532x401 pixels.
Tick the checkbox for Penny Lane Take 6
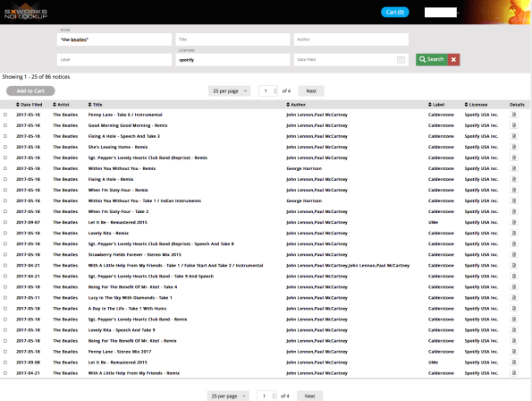point(5,115)
